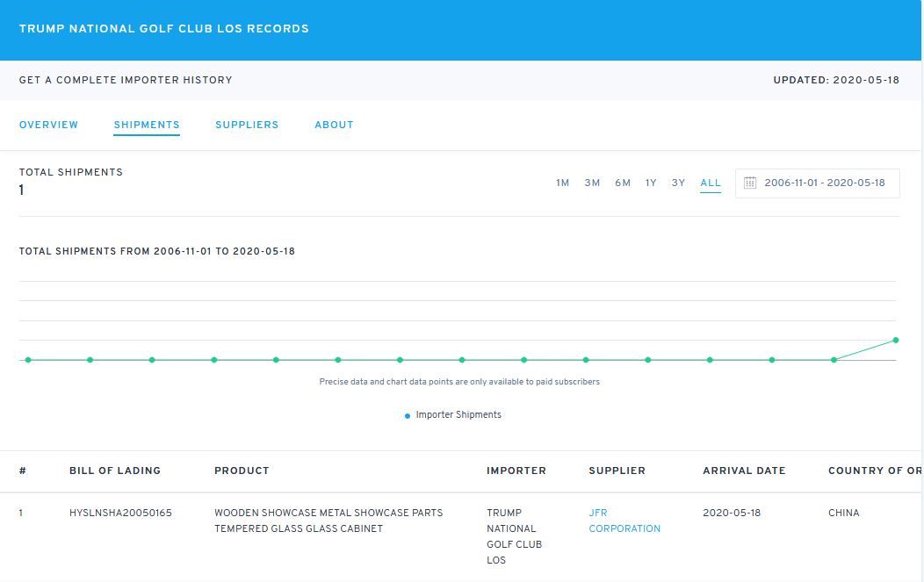Choose the 3Y time range filter

[x=678, y=183]
